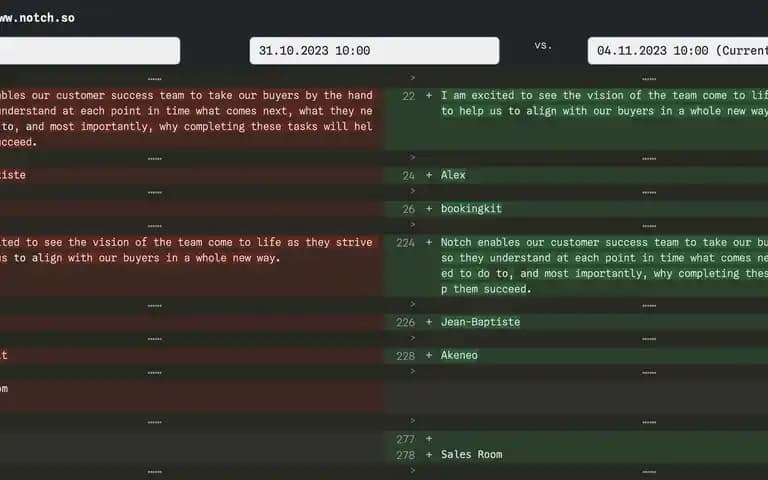Expand collapsed lines via arrow above line 24
Image resolution: width=768 pixels, height=480 pixels.
[412, 157]
